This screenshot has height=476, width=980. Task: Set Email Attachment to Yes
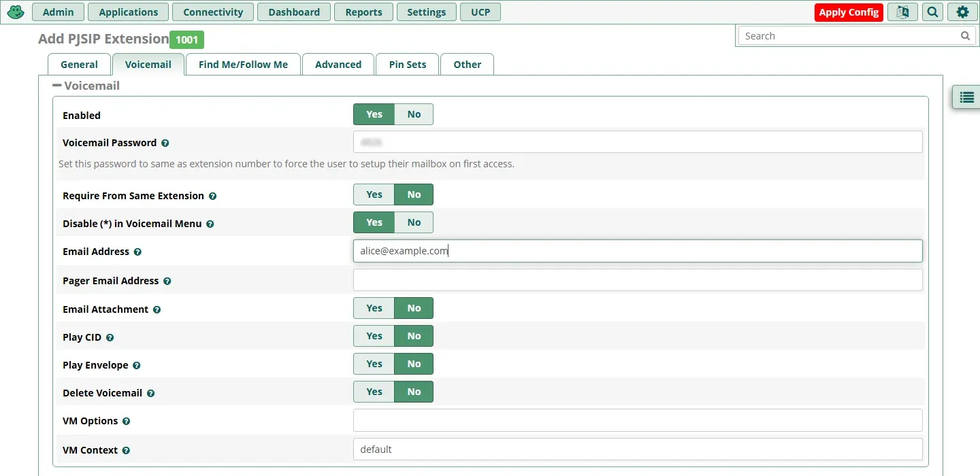tap(374, 308)
